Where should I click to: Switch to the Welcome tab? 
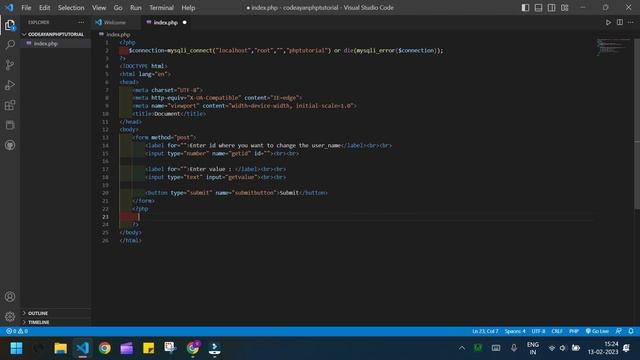pos(115,22)
